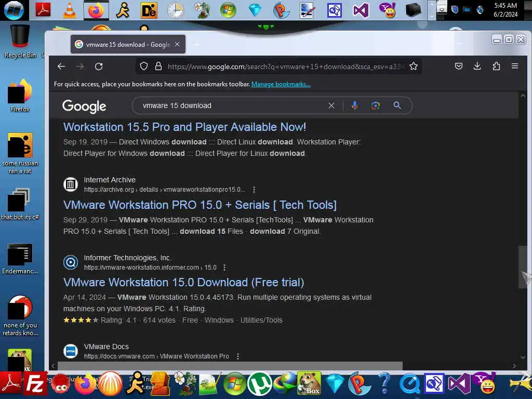Open the Firefox downloads panel
This screenshot has width=532, height=399.
point(477,66)
